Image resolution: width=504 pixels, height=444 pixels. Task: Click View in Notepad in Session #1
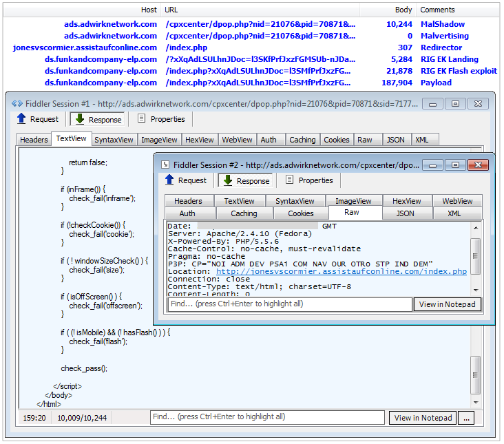coord(422,418)
